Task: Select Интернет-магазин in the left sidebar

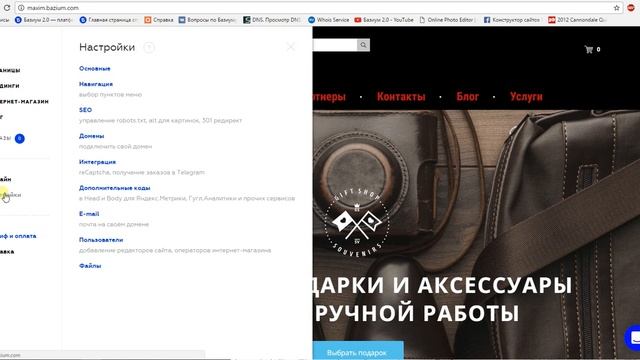Action: (24, 102)
